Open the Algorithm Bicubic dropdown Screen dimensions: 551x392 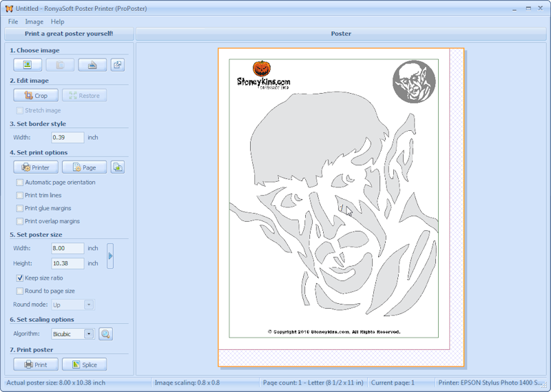pos(89,333)
